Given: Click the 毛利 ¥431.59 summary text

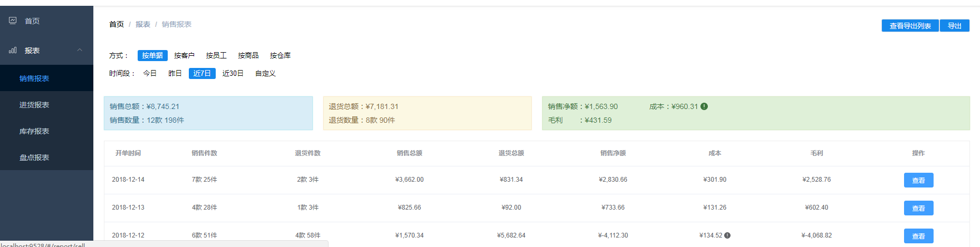Looking at the screenshot, I should (580, 120).
